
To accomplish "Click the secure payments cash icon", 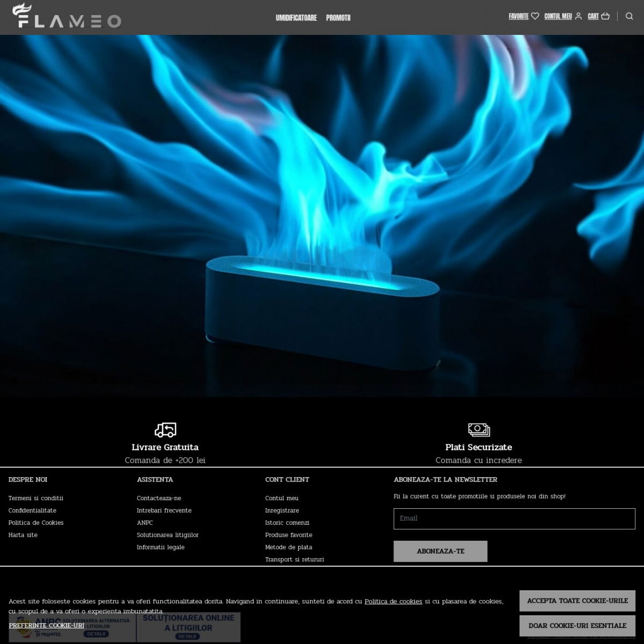I will tap(479, 430).
